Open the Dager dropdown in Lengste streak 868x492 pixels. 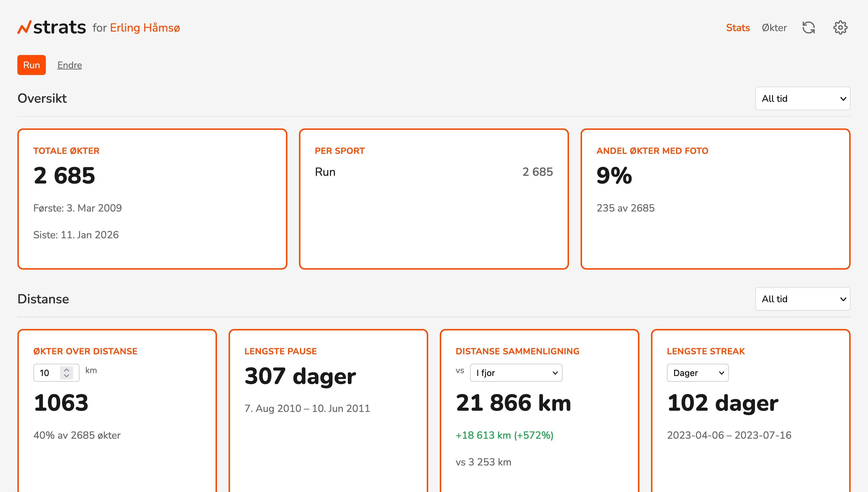point(698,373)
